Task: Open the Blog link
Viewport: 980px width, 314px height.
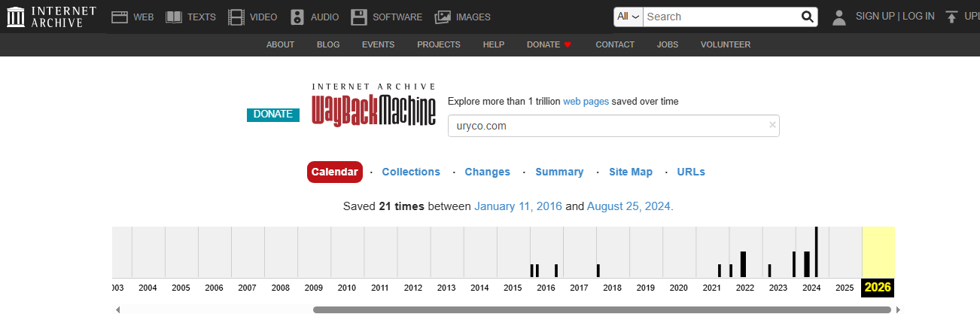Action: point(328,44)
